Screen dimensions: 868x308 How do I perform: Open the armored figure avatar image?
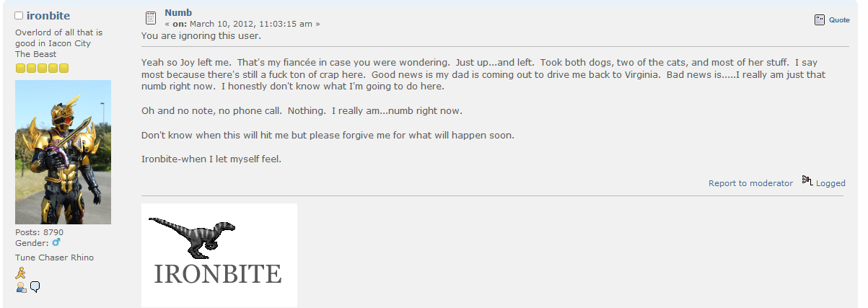click(63, 152)
